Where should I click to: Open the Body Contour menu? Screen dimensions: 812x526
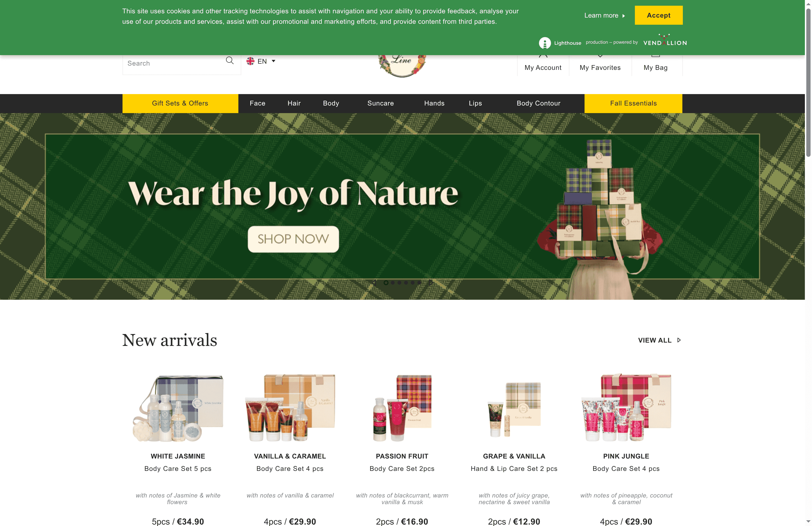538,103
